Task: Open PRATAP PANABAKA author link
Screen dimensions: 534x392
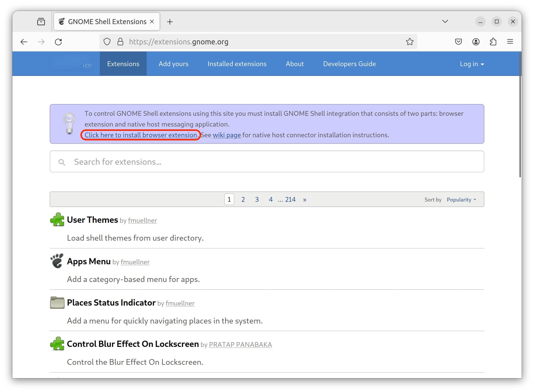Action: pyautogui.click(x=240, y=344)
